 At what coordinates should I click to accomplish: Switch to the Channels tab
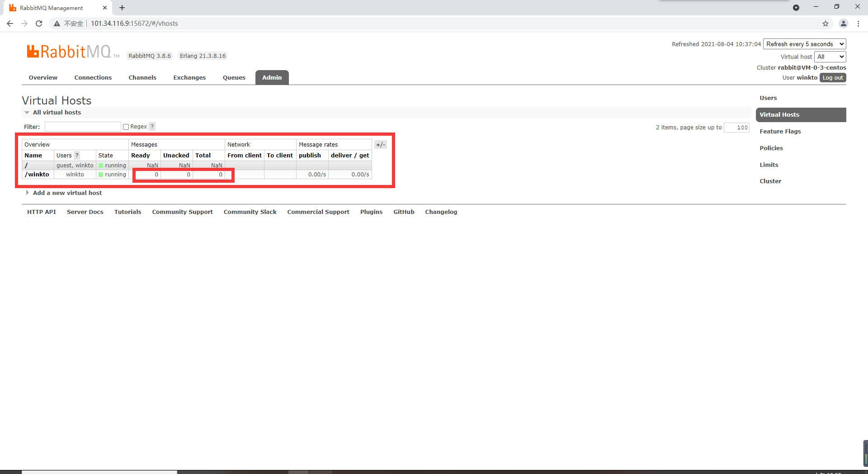[142, 77]
